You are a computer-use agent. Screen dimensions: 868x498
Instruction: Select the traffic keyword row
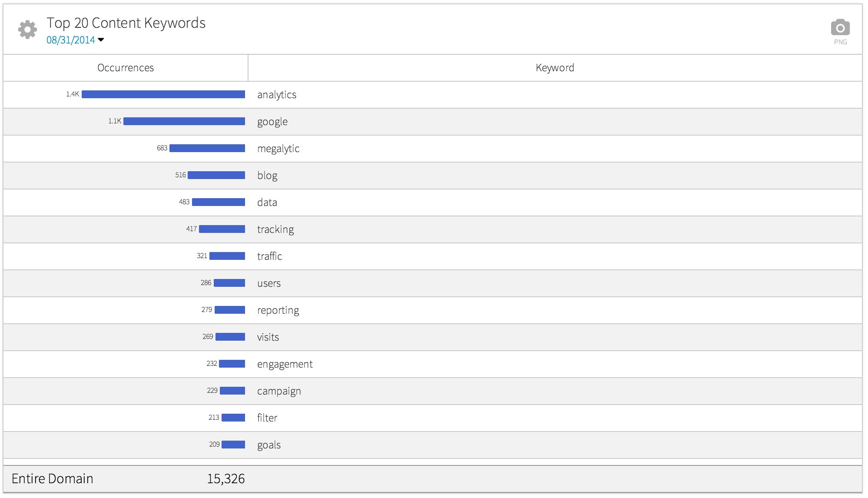(x=269, y=256)
